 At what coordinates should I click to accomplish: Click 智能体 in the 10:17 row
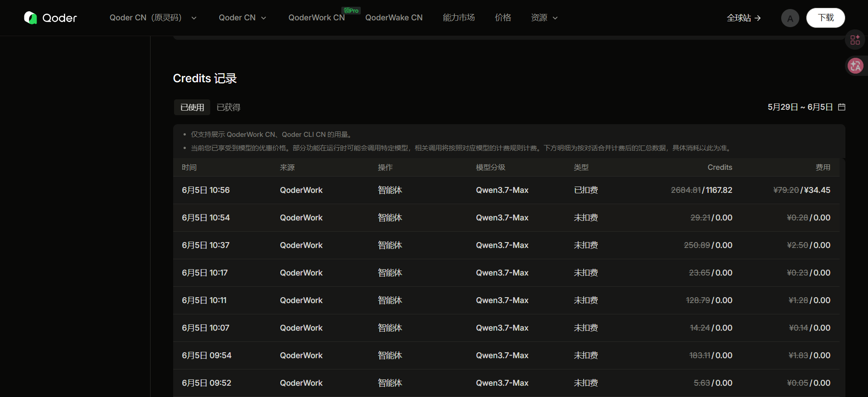pyautogui.click(x=390, y=273)
